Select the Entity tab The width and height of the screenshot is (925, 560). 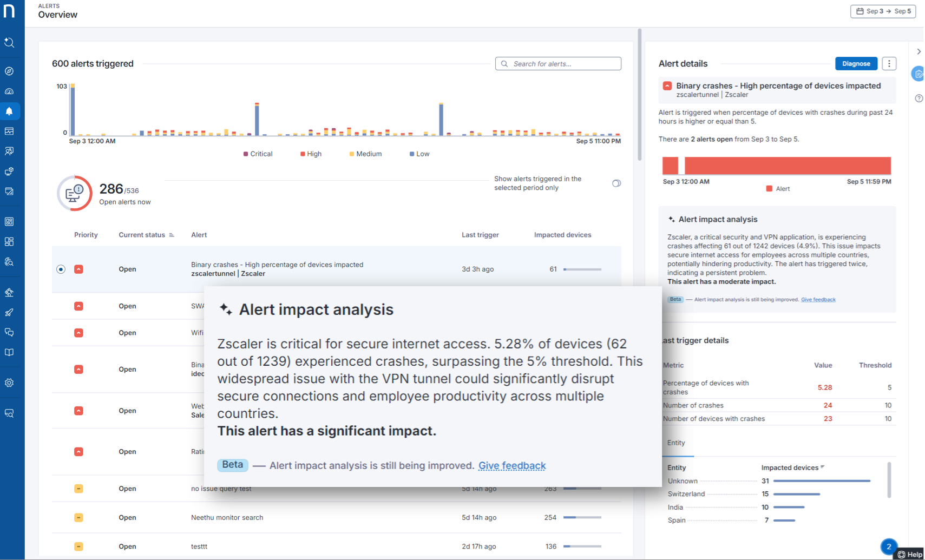676,443
